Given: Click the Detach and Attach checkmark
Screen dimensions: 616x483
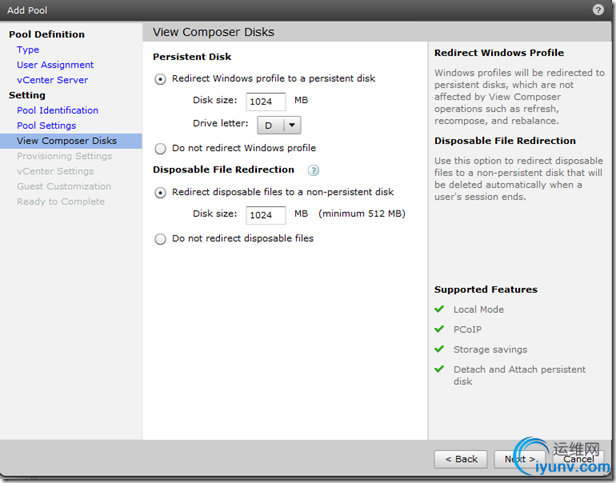Looking at the screenshot, I should tap(439, 369).
